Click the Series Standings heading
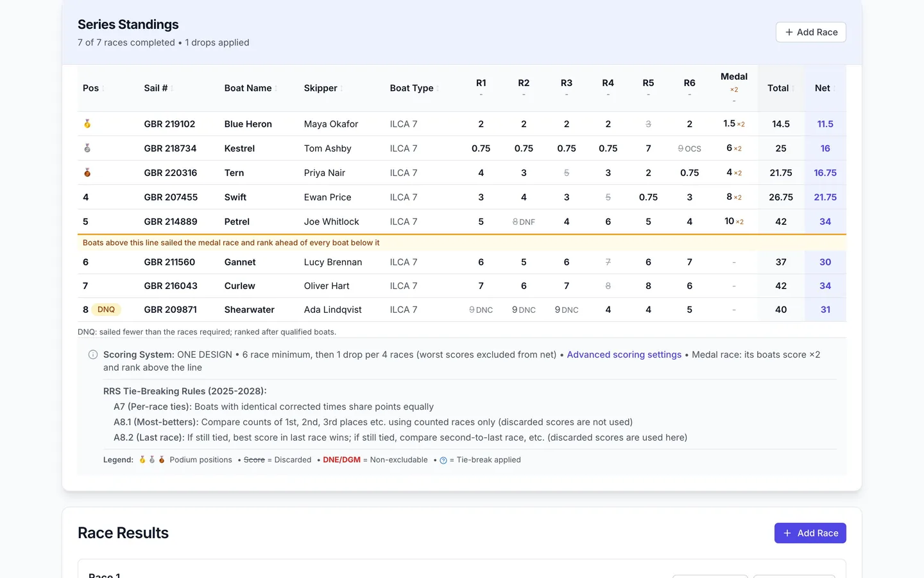The width and height of the screenshot is (924, 578). pos(128,24)
